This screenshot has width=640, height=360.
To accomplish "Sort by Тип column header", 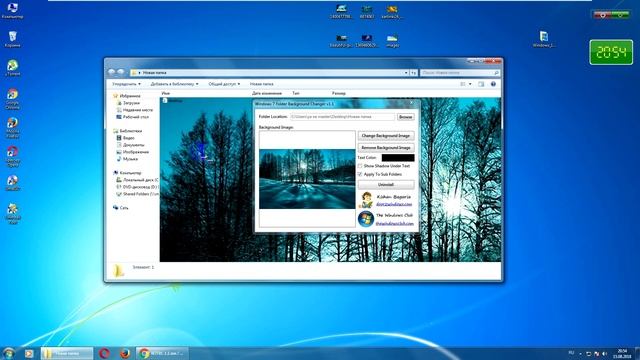I will pos(296,93).
